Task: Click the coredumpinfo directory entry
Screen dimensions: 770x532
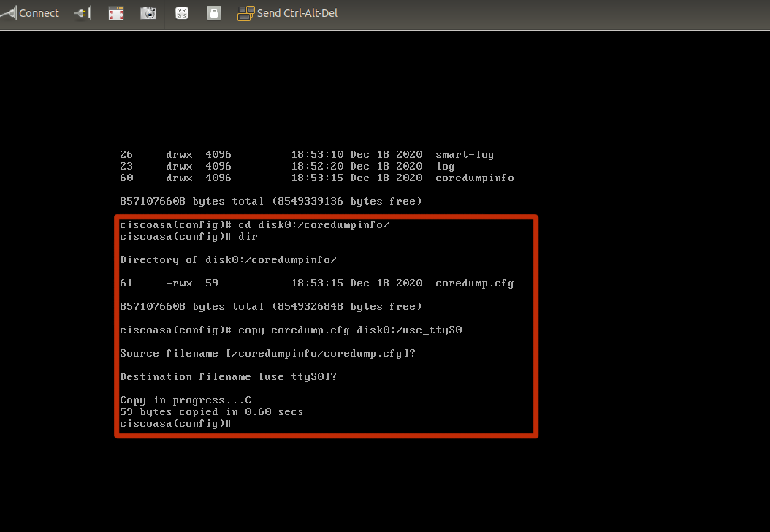Action: pyautogui.click(x=317, y=178)
